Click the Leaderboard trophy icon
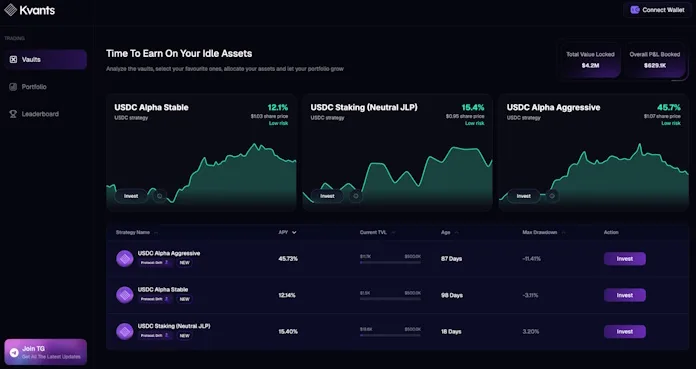696x369 pixels. 13,114
